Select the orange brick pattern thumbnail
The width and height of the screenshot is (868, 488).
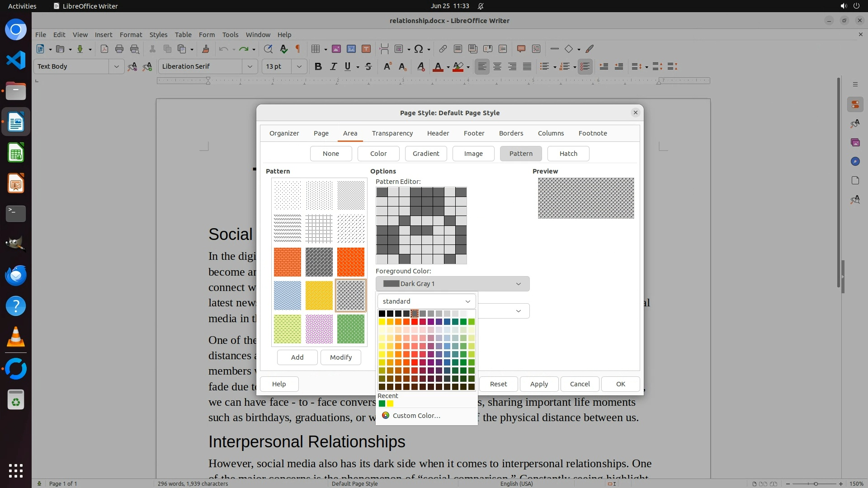click(x=287, y=262)
